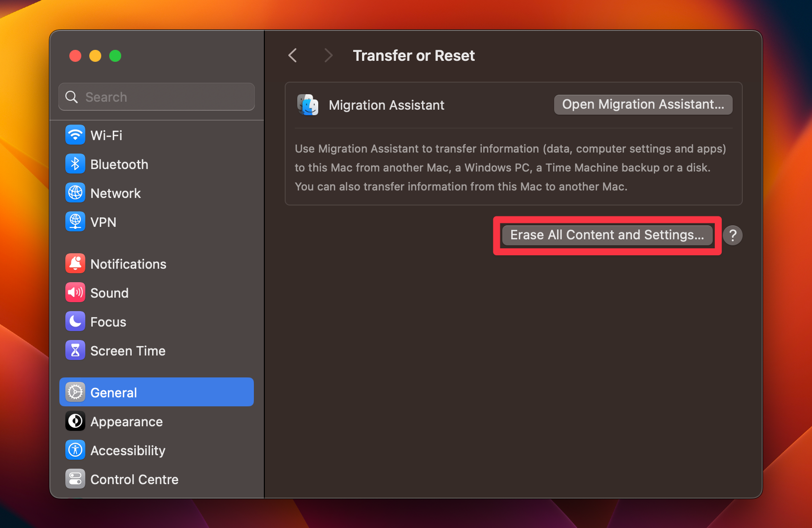
Task: Select the Appearance icon in sidebar
Action: 75,421
